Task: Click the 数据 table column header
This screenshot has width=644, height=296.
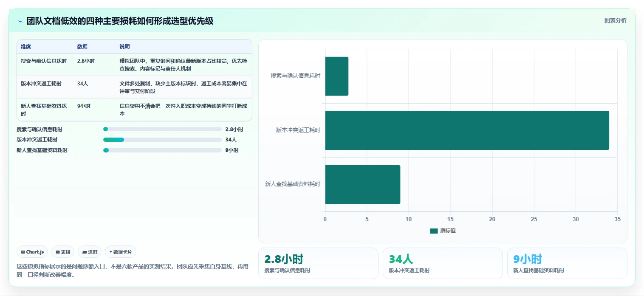Action: tap(82, 47)
